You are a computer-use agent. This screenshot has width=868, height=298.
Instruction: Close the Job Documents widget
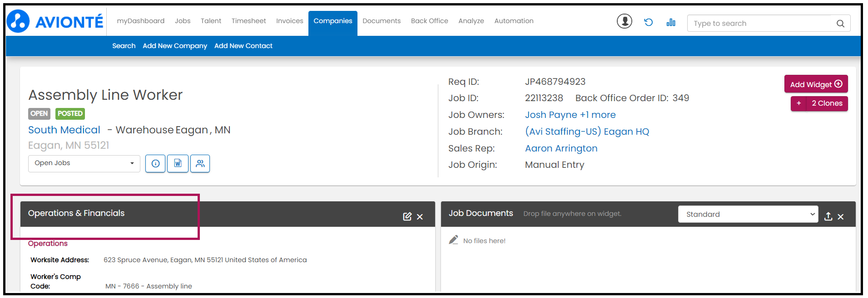[841, 217]
